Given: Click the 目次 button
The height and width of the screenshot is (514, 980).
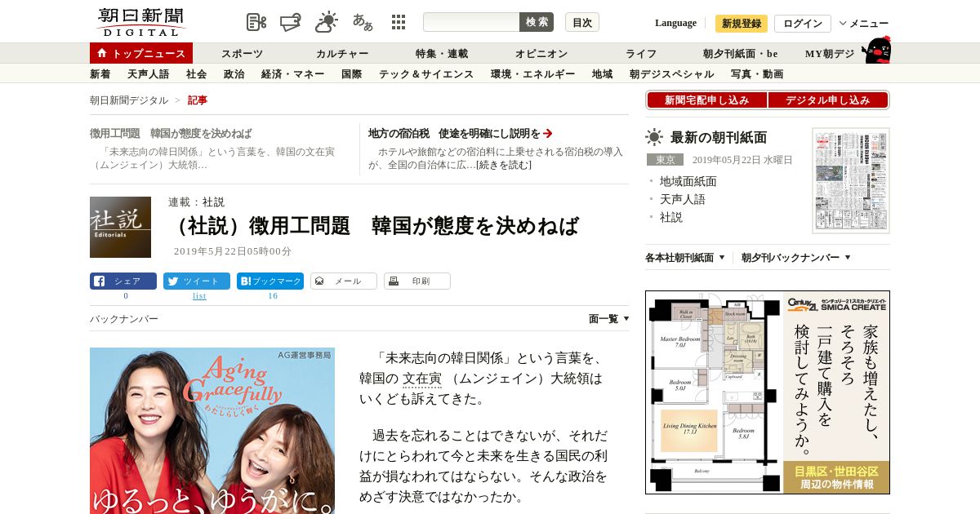Looking at the screenshot, I should [582, 22].
